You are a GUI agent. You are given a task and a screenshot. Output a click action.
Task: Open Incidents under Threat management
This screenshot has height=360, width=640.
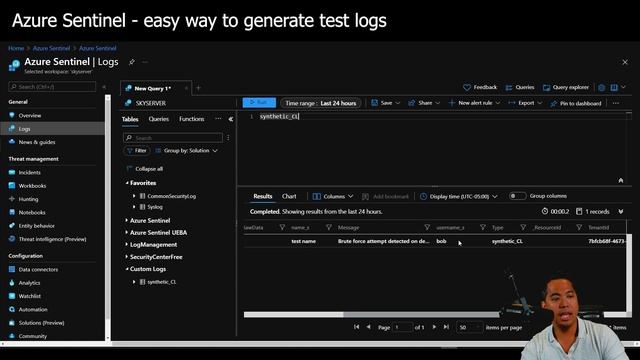(x=29, y=172)
